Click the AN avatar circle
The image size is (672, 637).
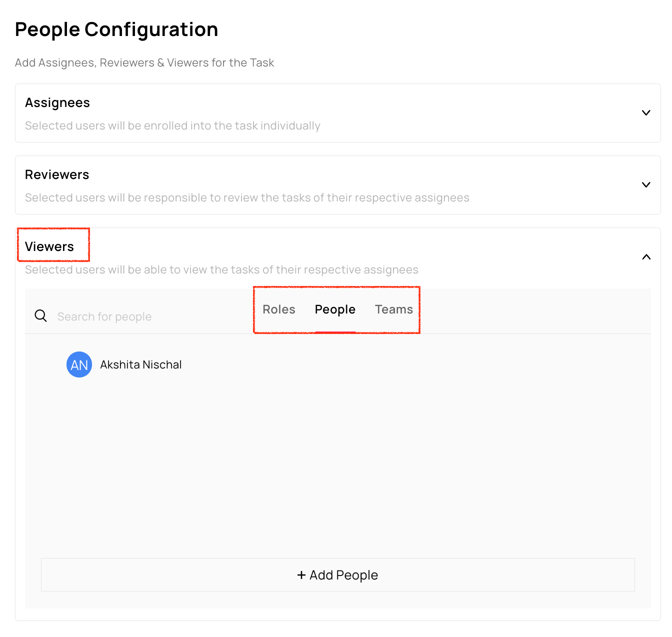[79, 364]
